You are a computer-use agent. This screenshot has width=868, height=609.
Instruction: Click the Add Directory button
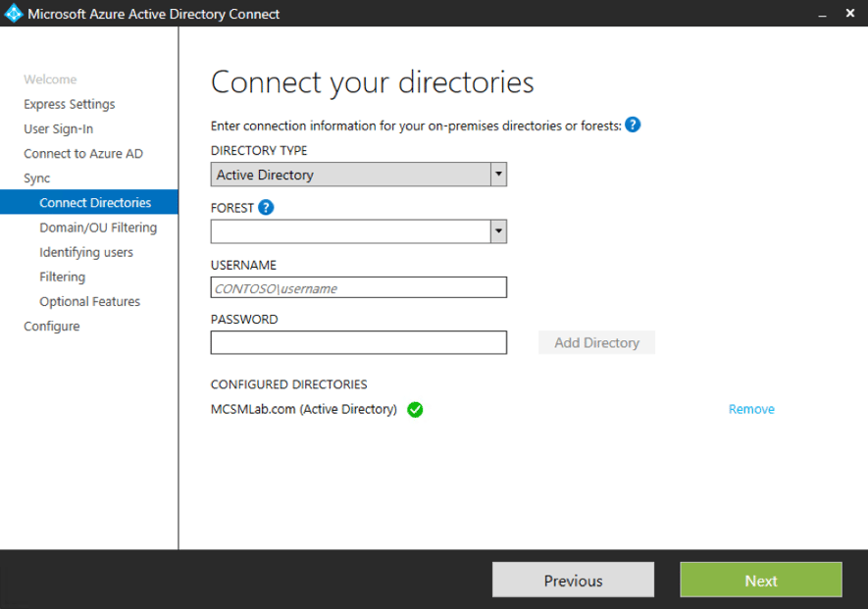pos(596,342)
